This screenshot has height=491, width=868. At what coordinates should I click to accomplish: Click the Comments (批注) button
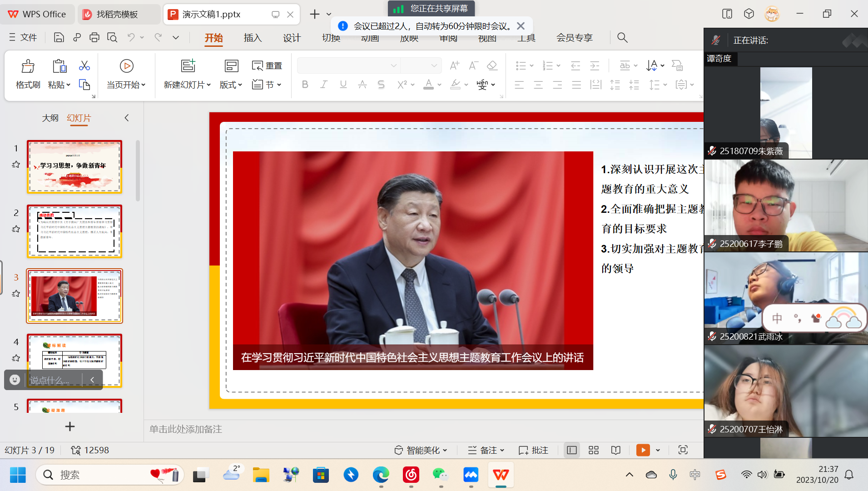[x=534, y=450]
